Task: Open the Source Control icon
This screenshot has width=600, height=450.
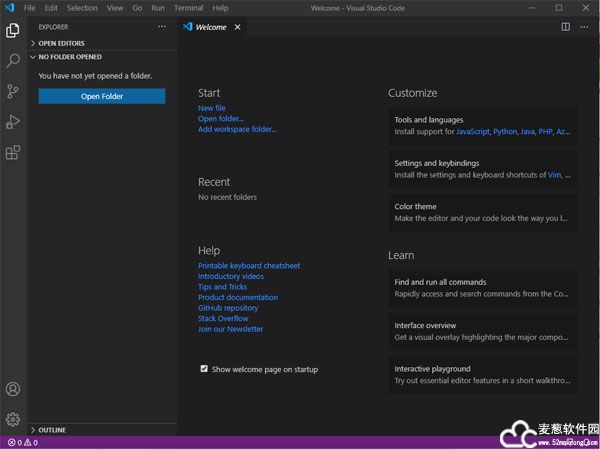Action: (13, 91)
